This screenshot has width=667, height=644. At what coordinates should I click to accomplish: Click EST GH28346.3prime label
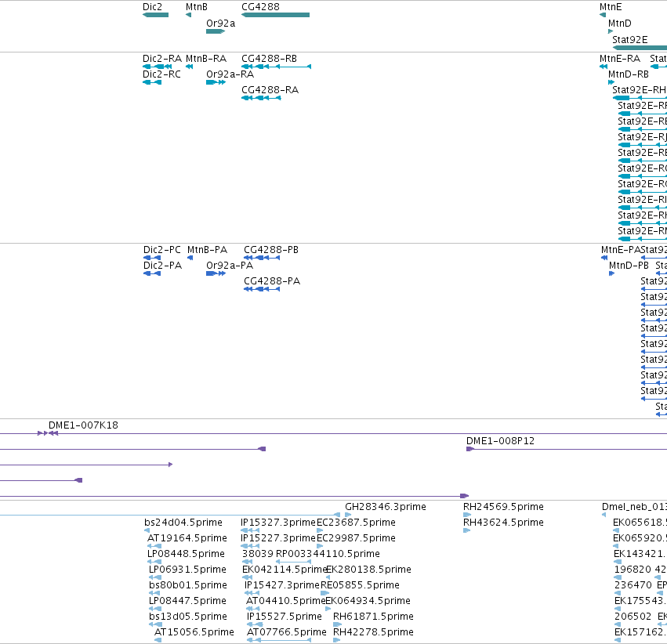386,507
